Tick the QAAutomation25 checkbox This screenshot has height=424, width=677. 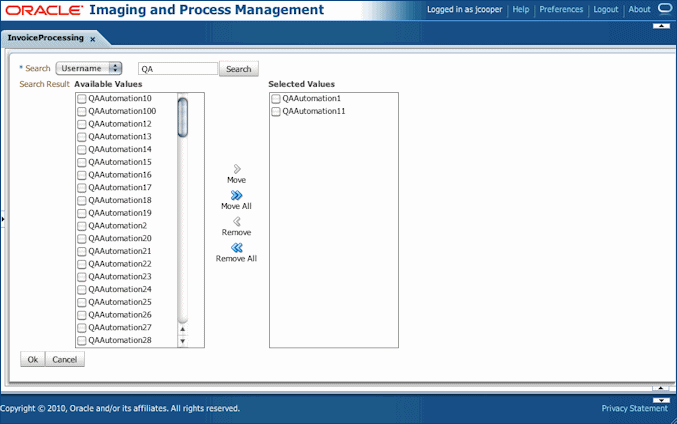(x=82, y=302)
